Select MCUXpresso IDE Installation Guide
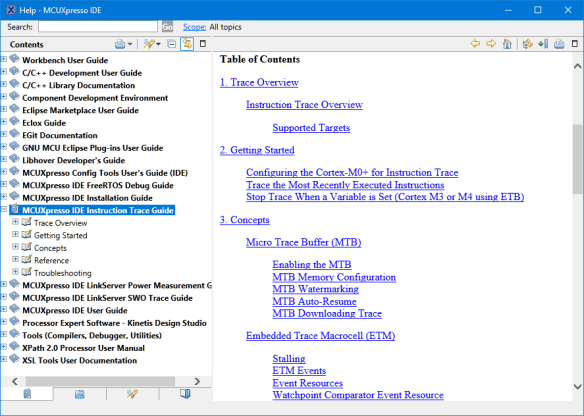Screen dimensions: 584x416 tap(88, 198)
